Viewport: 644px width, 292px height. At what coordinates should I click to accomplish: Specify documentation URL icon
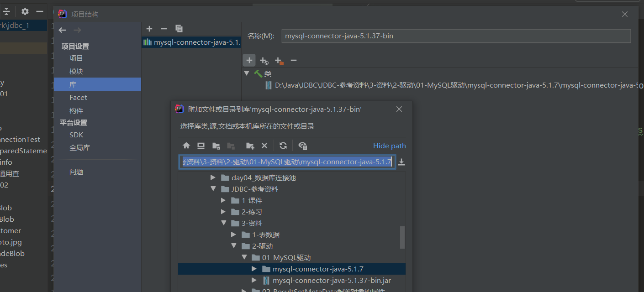coord(264,60)
